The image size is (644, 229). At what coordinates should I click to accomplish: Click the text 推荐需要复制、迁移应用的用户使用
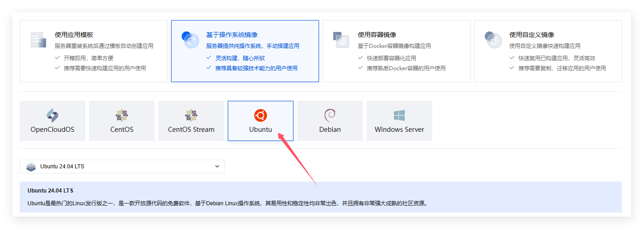[x=562, y=68]
